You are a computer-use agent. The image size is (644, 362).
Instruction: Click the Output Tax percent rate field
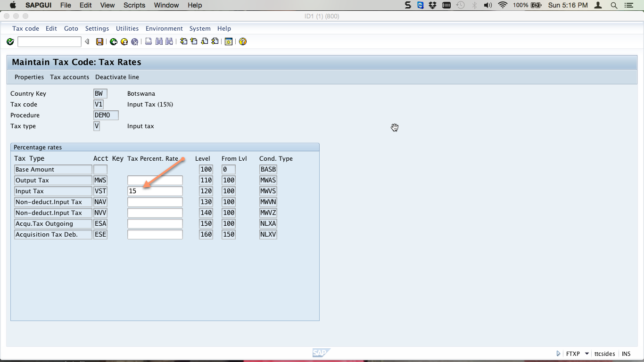pyautogui.click(x=155, y=180)
